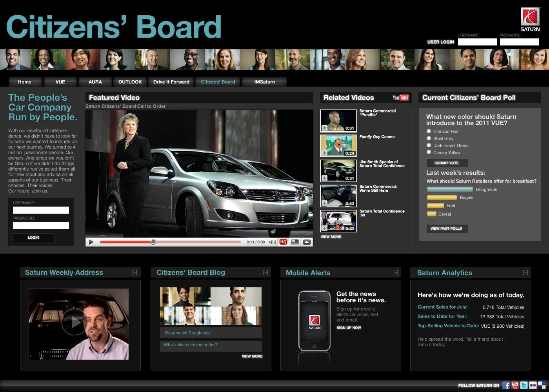Focus the sidebar PASSWORD field
The width and height of the screenshot is (549, 392).
[x=41, y=225]
